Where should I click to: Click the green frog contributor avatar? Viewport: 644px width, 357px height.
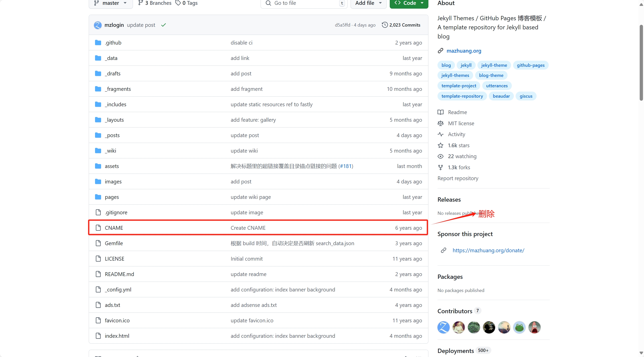pyautogui.click(x=519, y=328)
